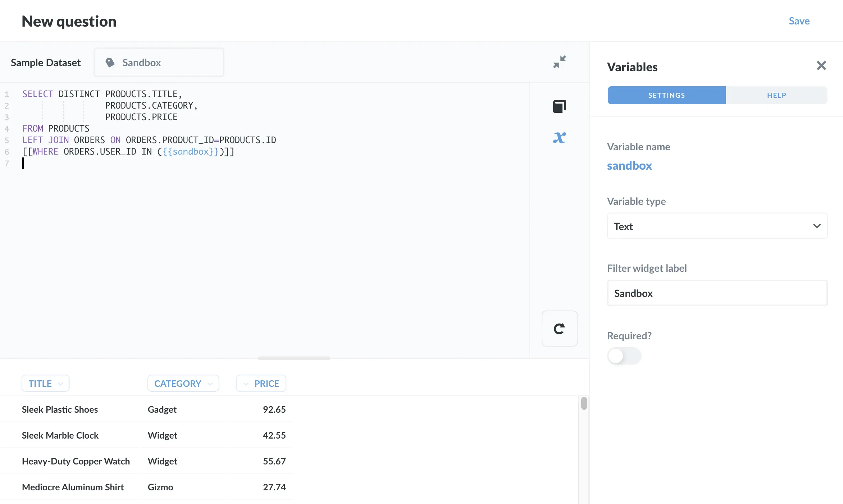Open the Variable type dropdown

pos(717,226)
